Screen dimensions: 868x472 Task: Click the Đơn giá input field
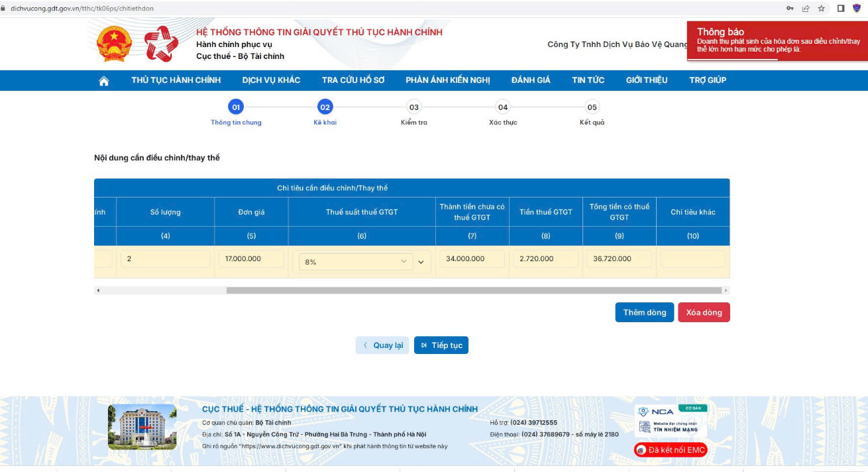pos(251,259)
